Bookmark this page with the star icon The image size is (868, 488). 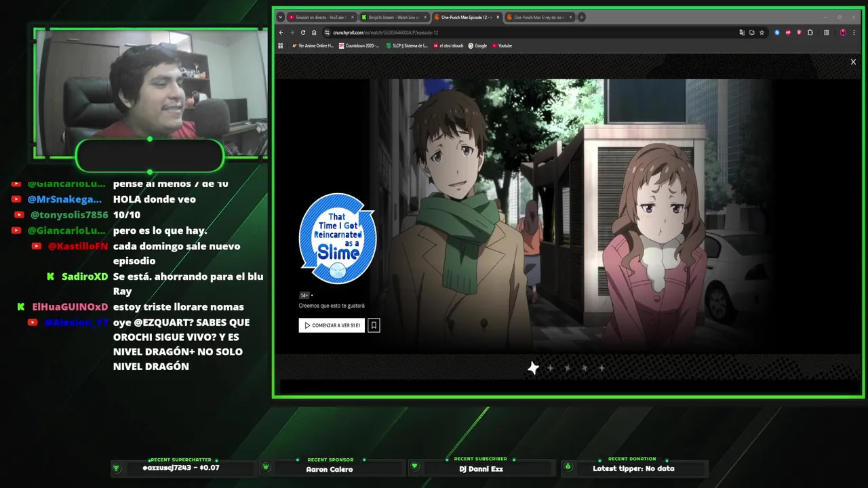point(762,33)
